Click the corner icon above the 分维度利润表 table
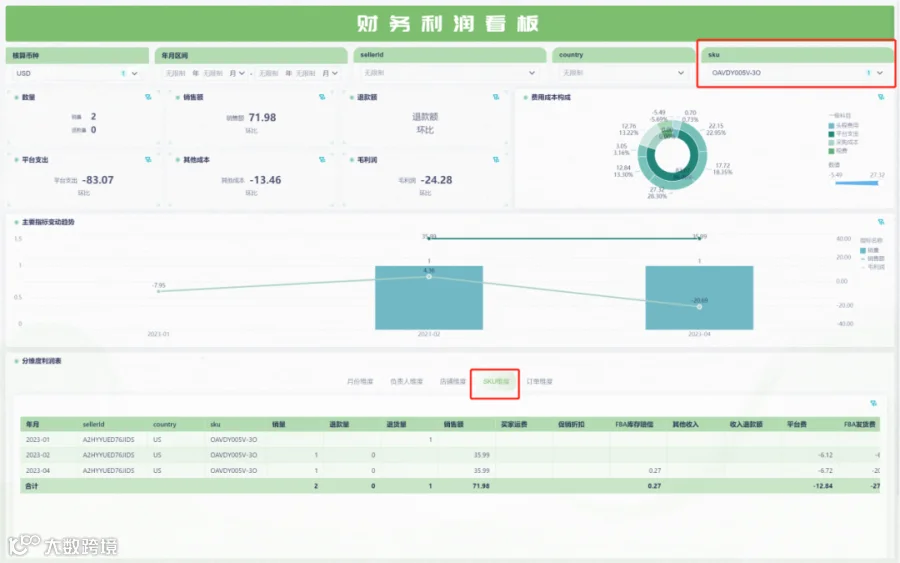 [874, 403]
